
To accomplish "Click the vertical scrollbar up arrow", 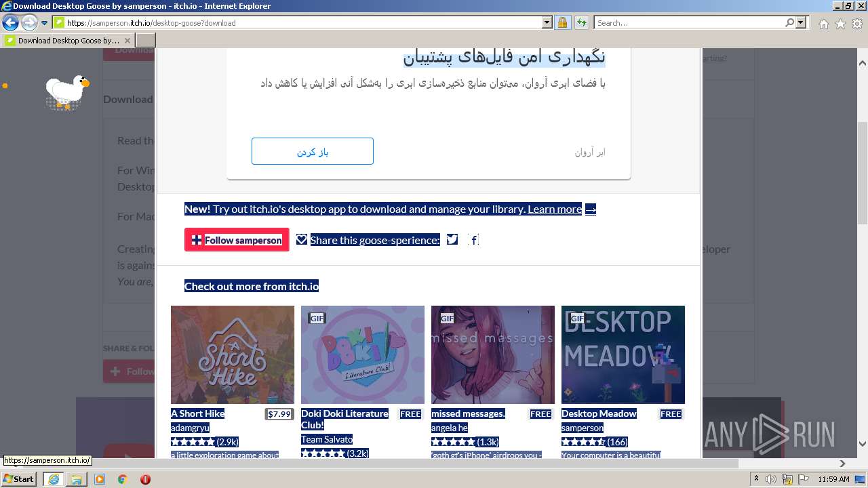I will point(862,62).
